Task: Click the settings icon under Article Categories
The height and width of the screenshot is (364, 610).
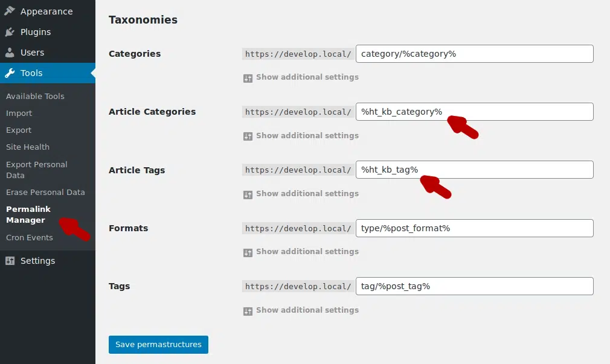Action: pyautogui.click(x=248, y=136)
